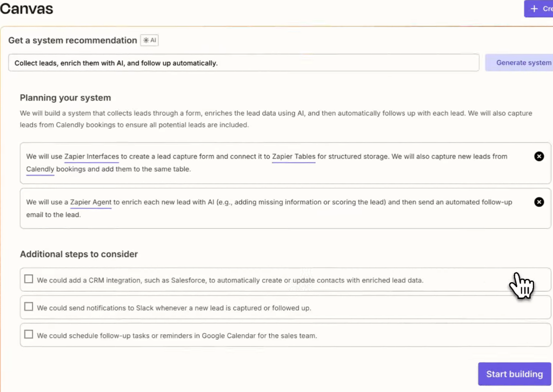Viewport: 553px width, 392px height.
Task: Remove the Zapier Interfaces step card
Action: pyautogui.click(x=538, y=156)
